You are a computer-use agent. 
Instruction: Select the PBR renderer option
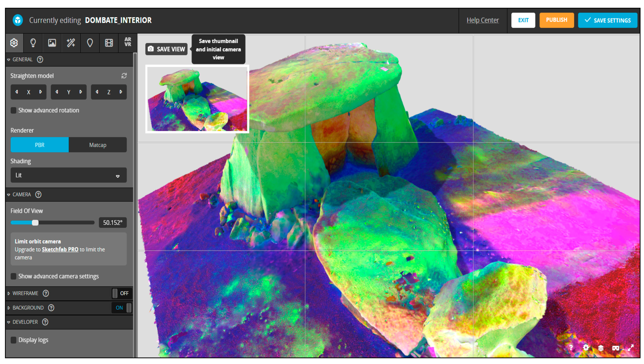(x=40, y=145)
